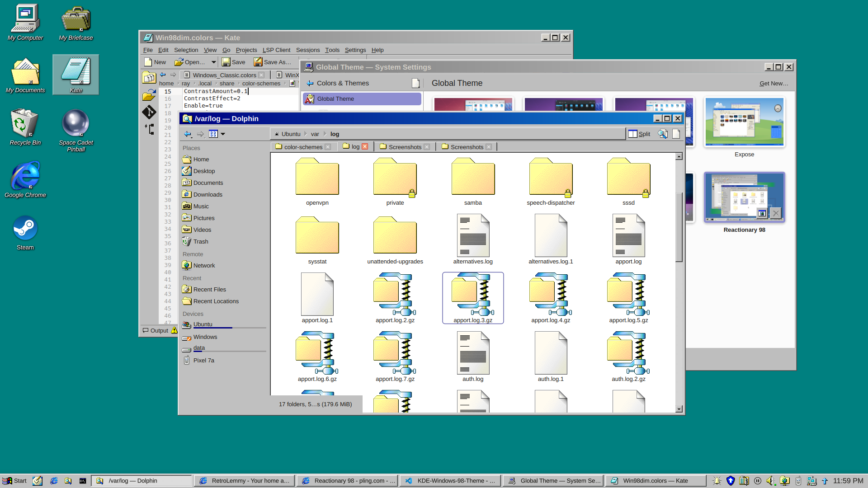
Task: Open Kate's Git sidebar icon
Action: (149, 112)
